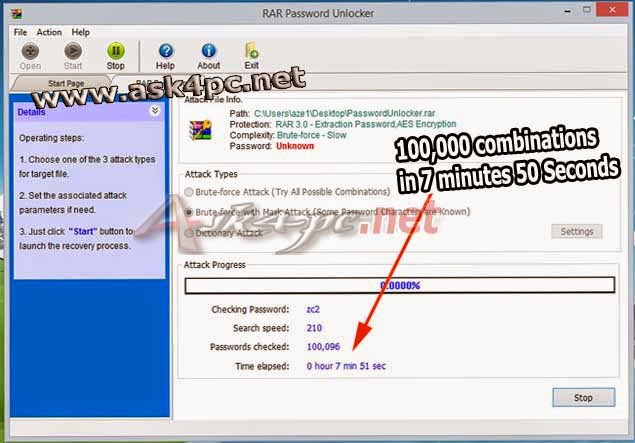Click the WinRAR archive file icon

tap(201, 130)
